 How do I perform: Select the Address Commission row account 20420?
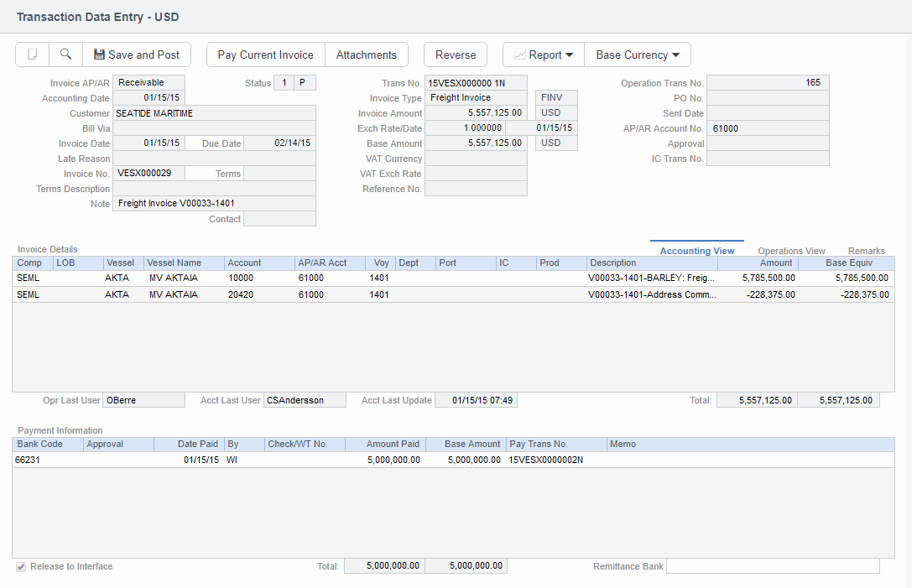coord(240,294)
